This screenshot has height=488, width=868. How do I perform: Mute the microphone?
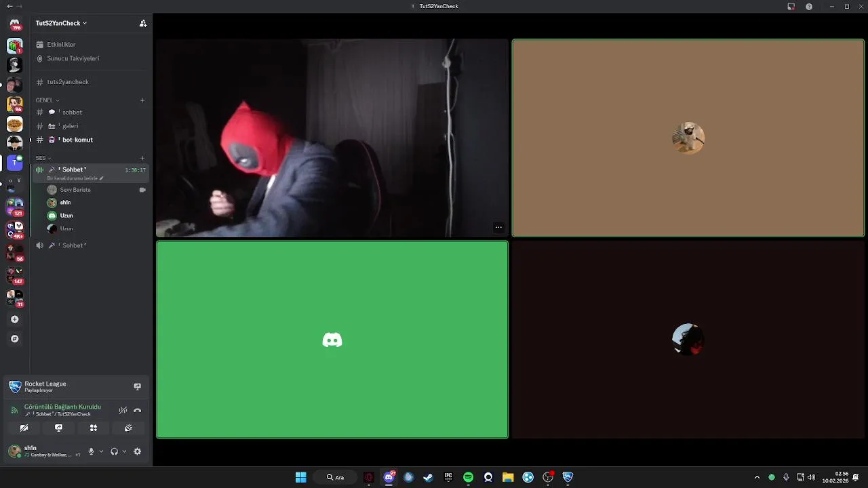click(91, 451)
